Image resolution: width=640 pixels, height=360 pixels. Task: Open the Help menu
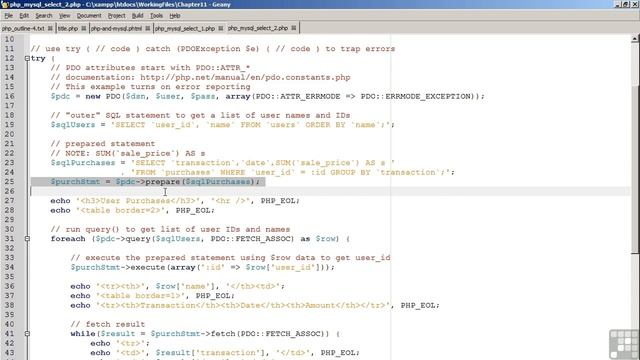175,16
